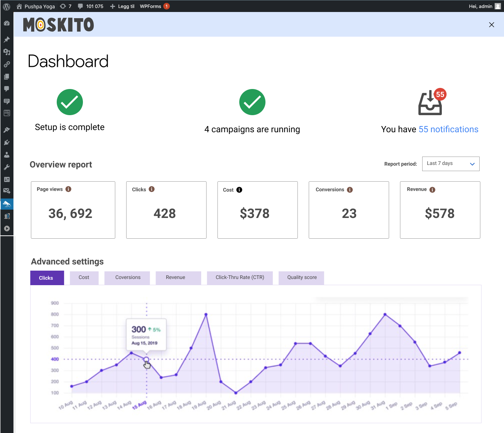Open the WordPress logo menu

tap(7, 6)
